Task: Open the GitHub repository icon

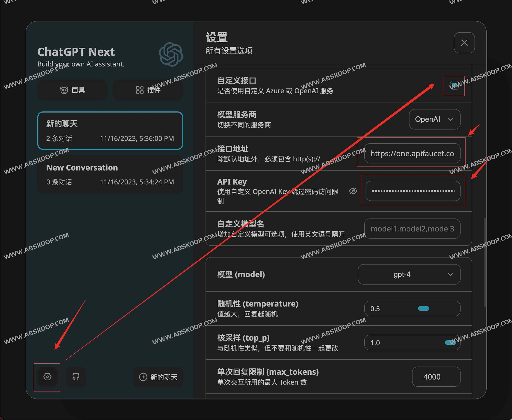Action: pos(76,377)
